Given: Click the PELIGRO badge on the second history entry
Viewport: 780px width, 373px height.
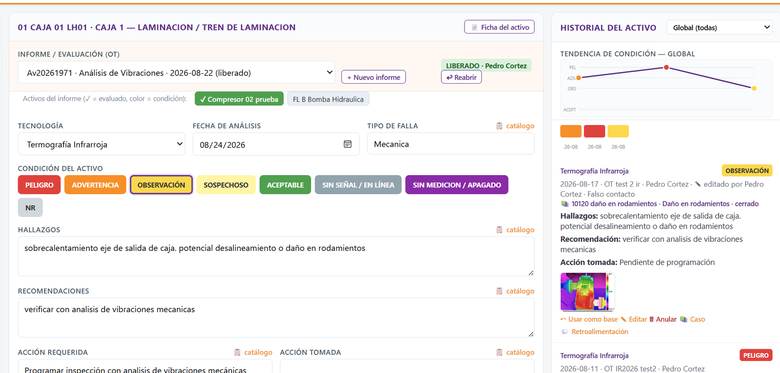Looking at the screenshot, I should (x=756, y=355).
